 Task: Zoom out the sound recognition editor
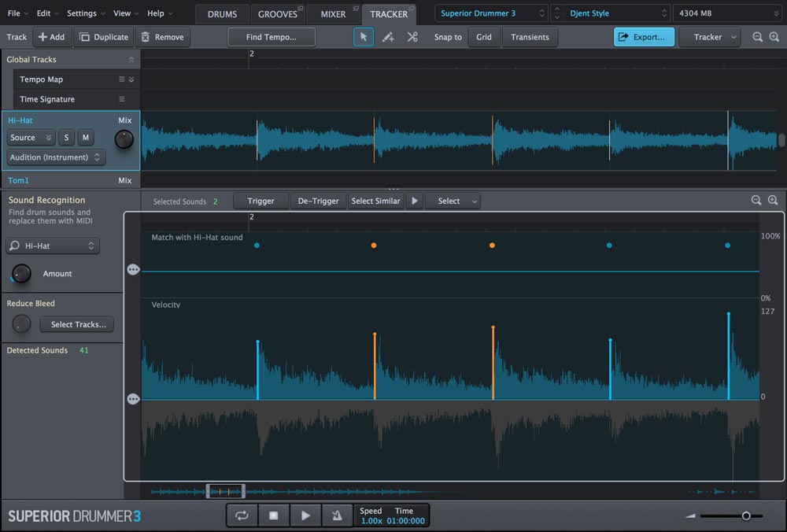pos(756,200)
